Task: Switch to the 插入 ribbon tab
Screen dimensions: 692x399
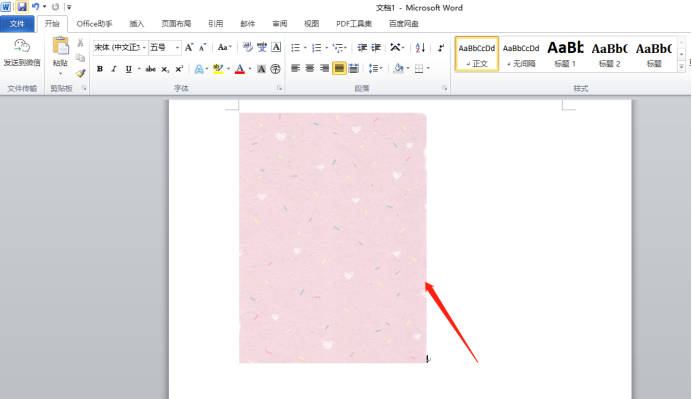Action: coord(137,23)
